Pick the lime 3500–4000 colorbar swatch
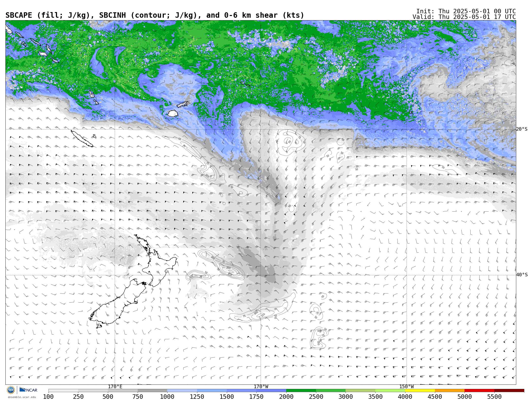The height and width of the screenshot is (400, 532). pos(390,391)
